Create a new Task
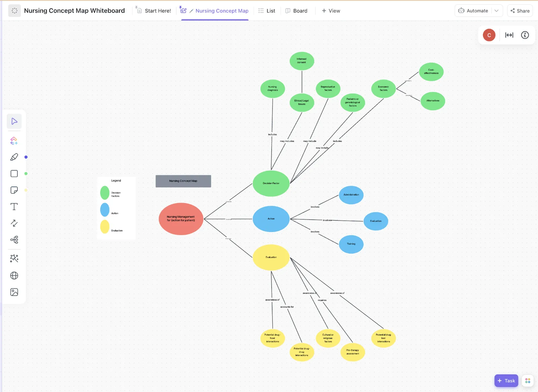Screen dimensions: 538x392 (x=506, y=381)
